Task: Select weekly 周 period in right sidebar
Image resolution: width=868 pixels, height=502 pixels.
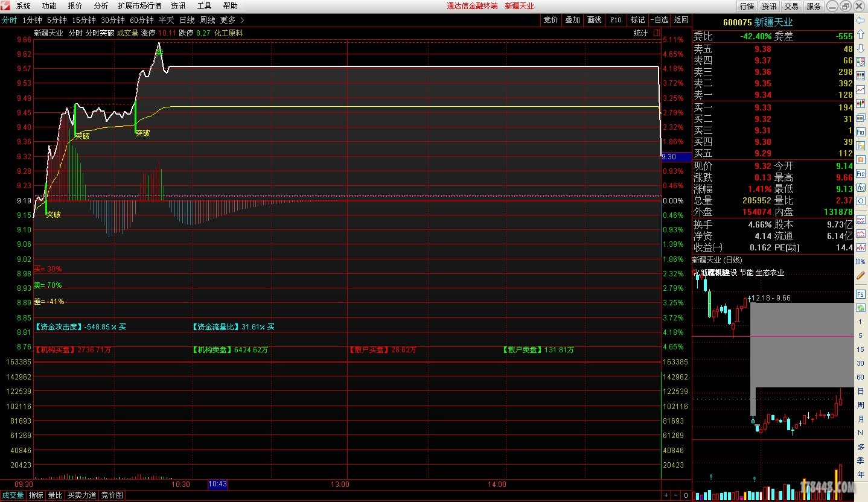Action: (x=860, y=405)
